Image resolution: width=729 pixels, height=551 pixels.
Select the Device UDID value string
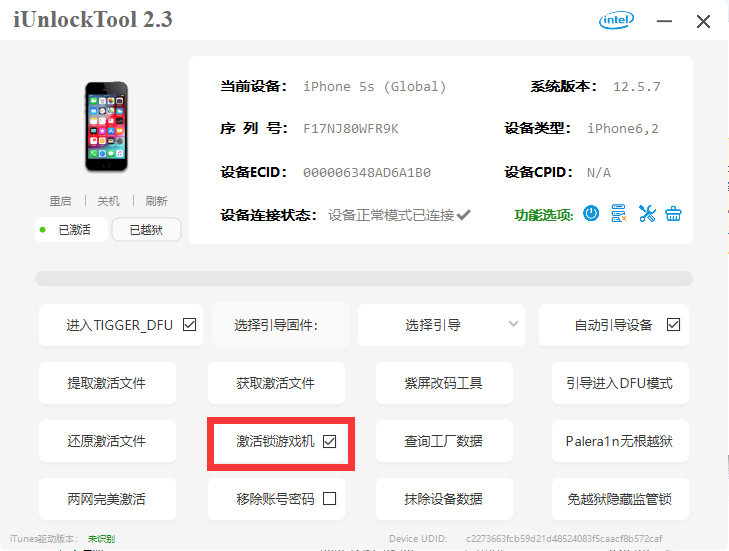tap(564, 538)
